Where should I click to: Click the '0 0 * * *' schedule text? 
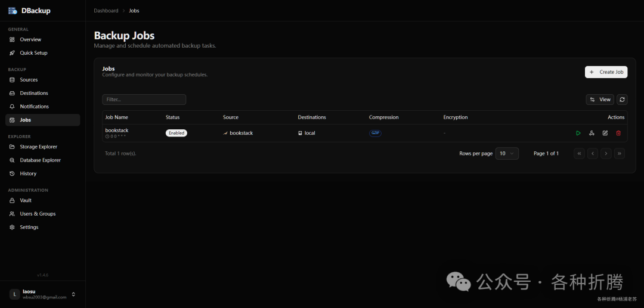click(118, 136)
